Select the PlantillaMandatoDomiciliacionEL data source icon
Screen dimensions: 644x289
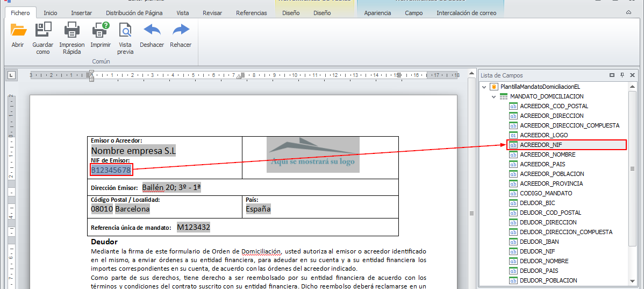(495, 87)
